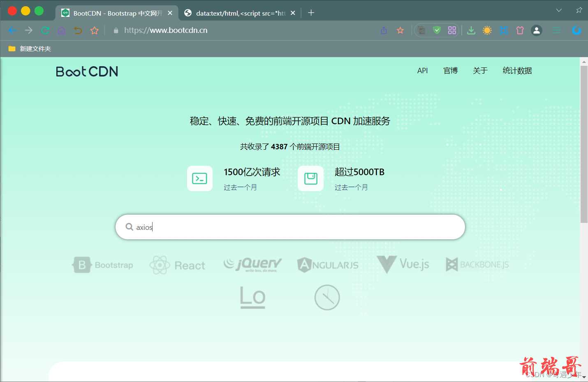The height and width of the screenshot is (382, 588).
Task: Open the downloads icon
Action: [x=471, y=30]
